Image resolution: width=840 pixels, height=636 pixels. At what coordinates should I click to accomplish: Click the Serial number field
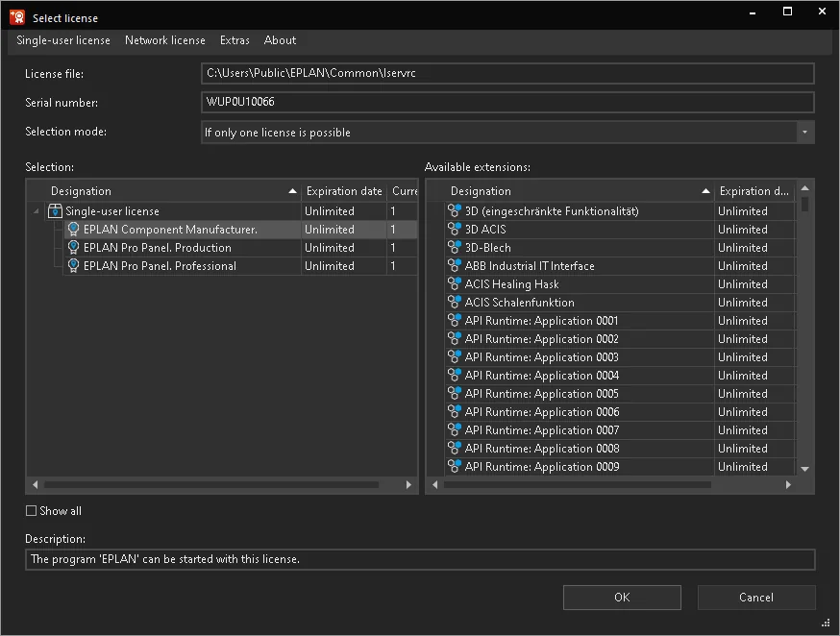click(507, 102)
